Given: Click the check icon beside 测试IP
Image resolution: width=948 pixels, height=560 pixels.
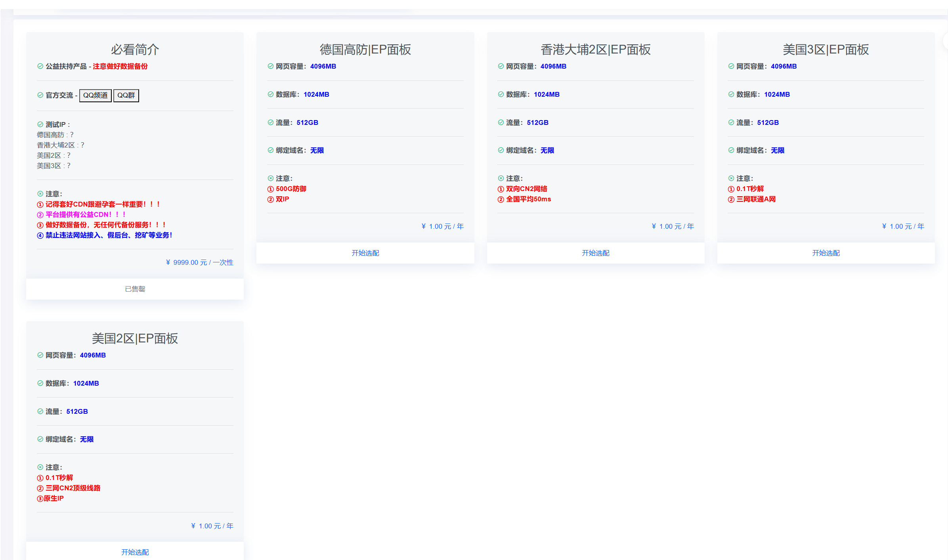Looking at the screenshot, I should tap(40, 124).
